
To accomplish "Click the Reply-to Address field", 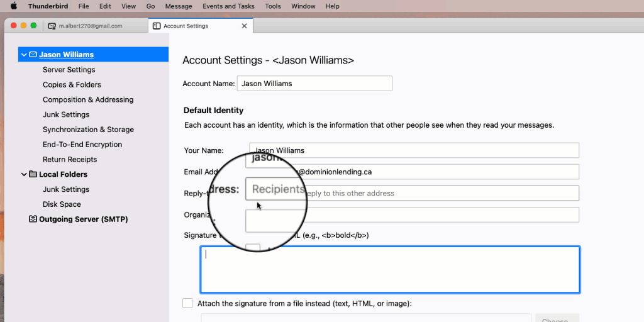I will click(x=414, y=193).
